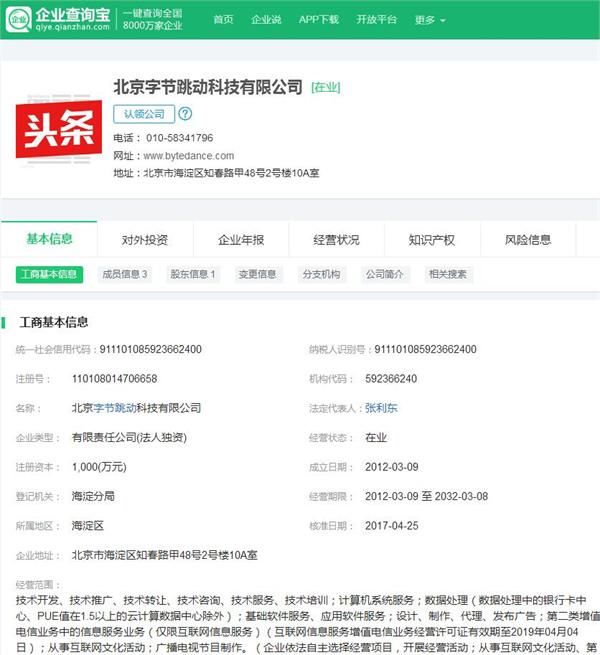Viewport: 600px width, 655px height.
Task: Switch to the 企业年报 tab
Action: pos(241,240)
